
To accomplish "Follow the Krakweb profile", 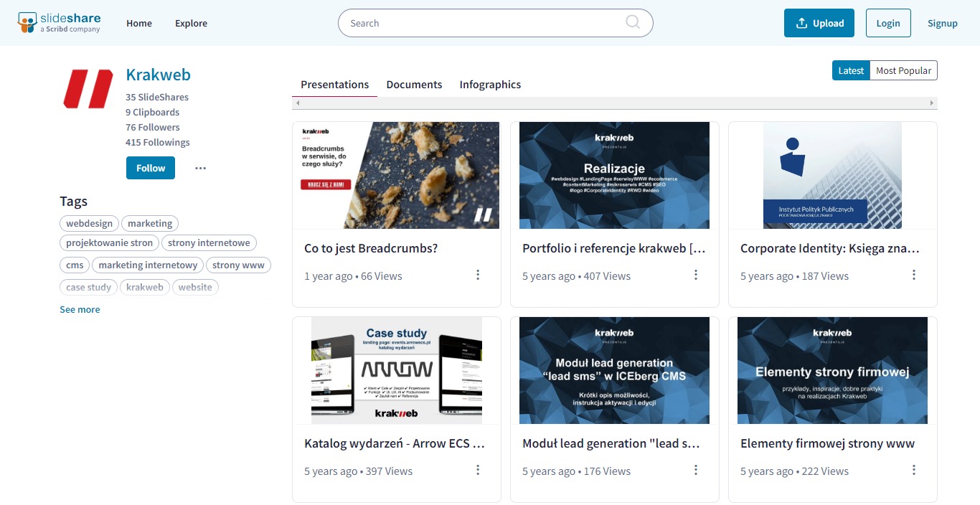I will tap(151, 168).
